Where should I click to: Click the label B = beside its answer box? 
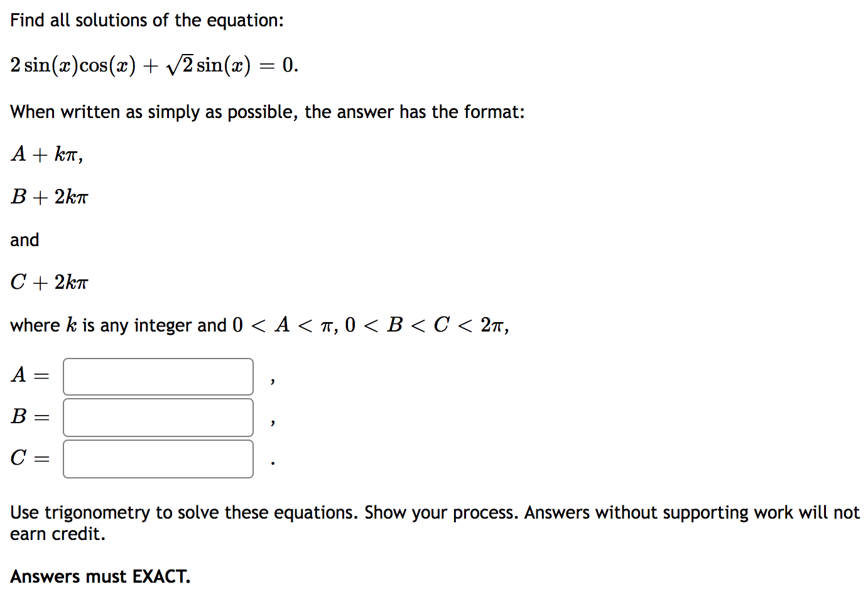point(28,417)
